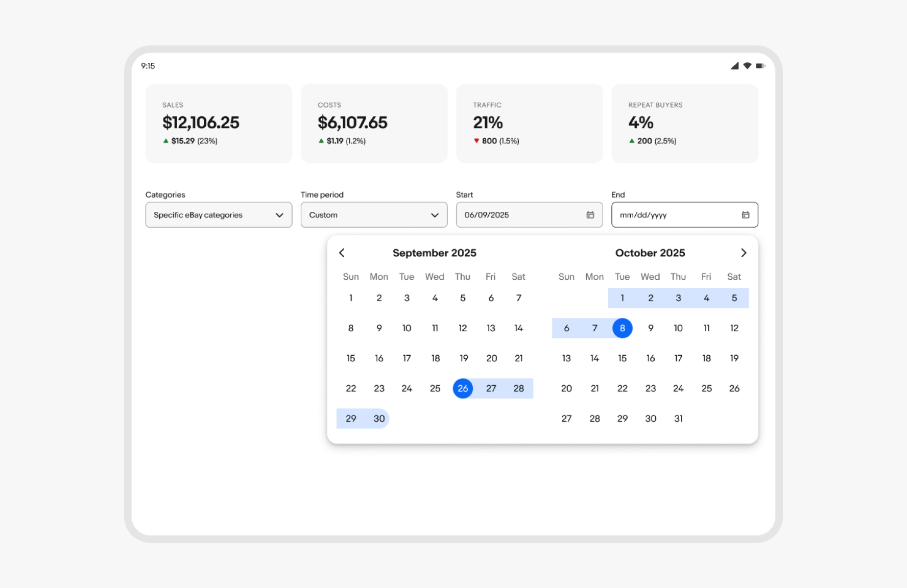Select October 16
This screenshot has height=588, width=907.
tap(650, 358)
